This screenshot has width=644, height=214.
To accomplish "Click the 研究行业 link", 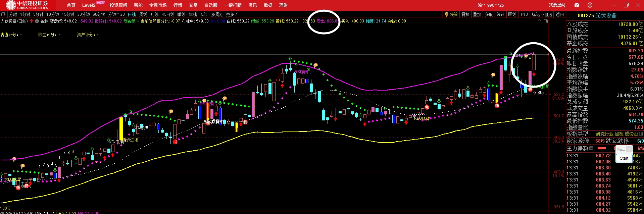I will 605,134.
